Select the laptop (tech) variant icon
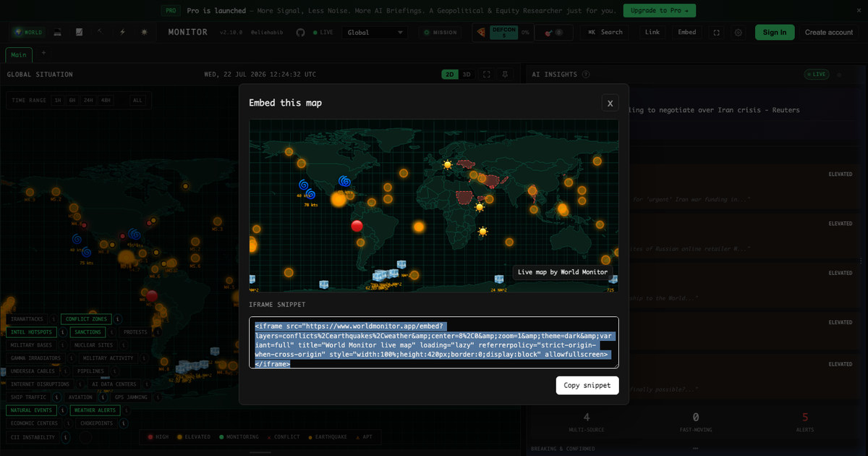Screen dimensions: 868x456 [x=58, y=32]
